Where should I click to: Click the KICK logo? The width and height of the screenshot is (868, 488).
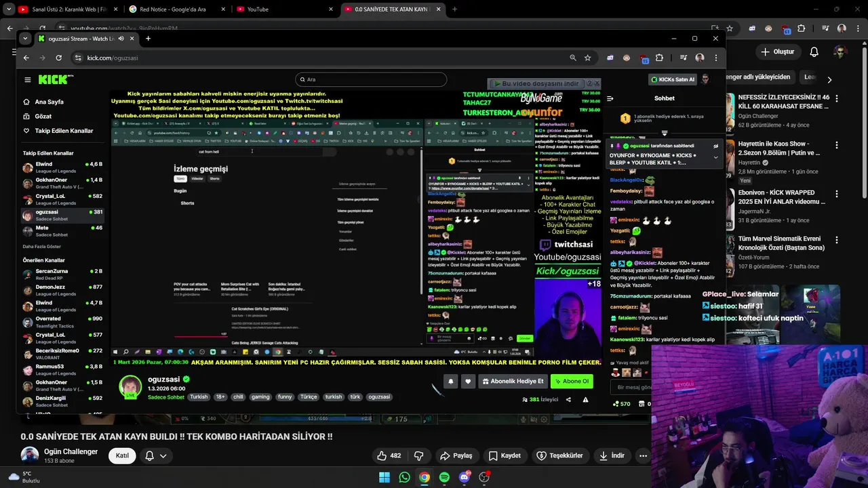click(56, 79)
